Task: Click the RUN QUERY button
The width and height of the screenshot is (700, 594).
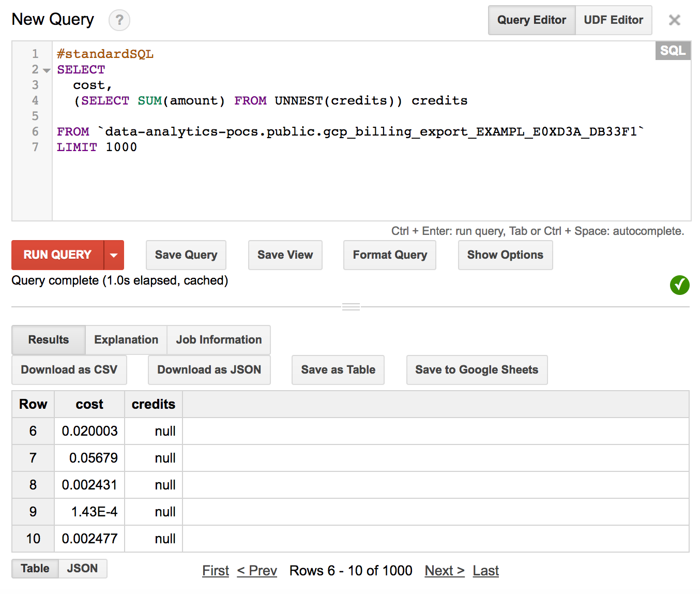Action: point(57,255)
